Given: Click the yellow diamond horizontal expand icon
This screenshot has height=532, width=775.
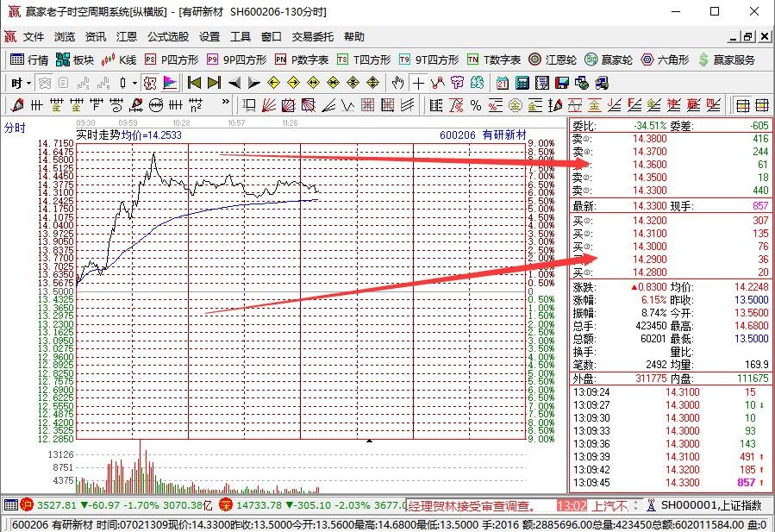Looking at the screenshot, I should tap(313, 83).
